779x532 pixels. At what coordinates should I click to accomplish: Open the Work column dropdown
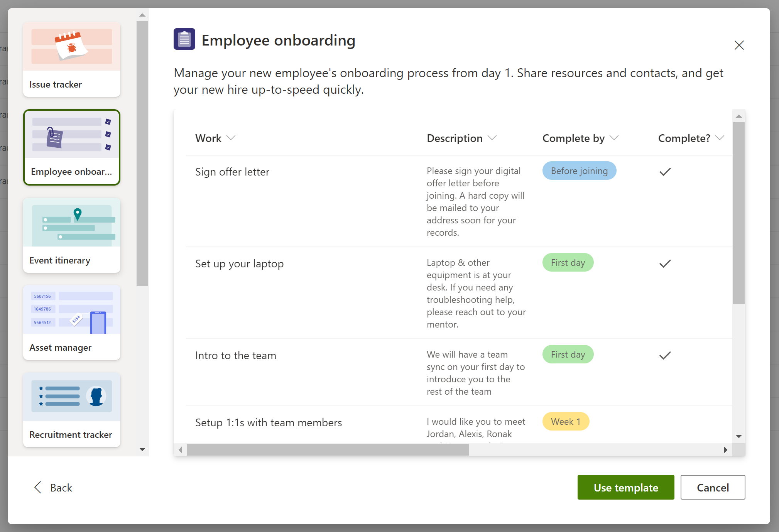231,138
